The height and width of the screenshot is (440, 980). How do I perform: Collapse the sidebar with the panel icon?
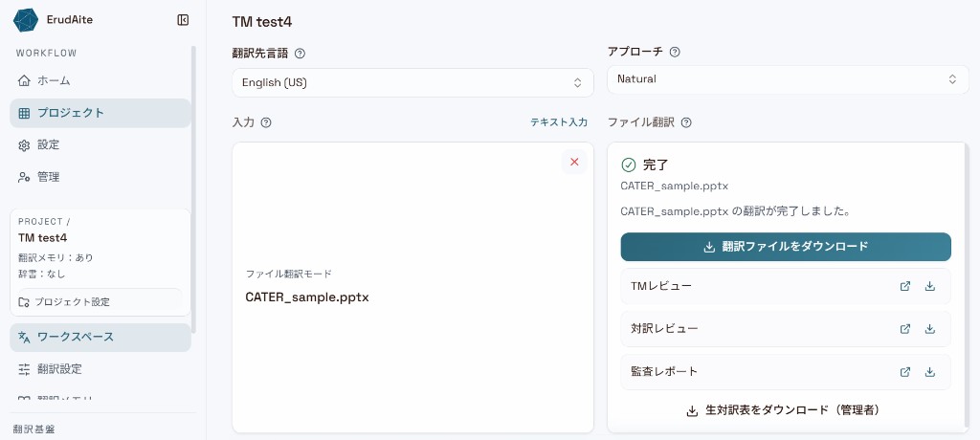click(183, 20)
